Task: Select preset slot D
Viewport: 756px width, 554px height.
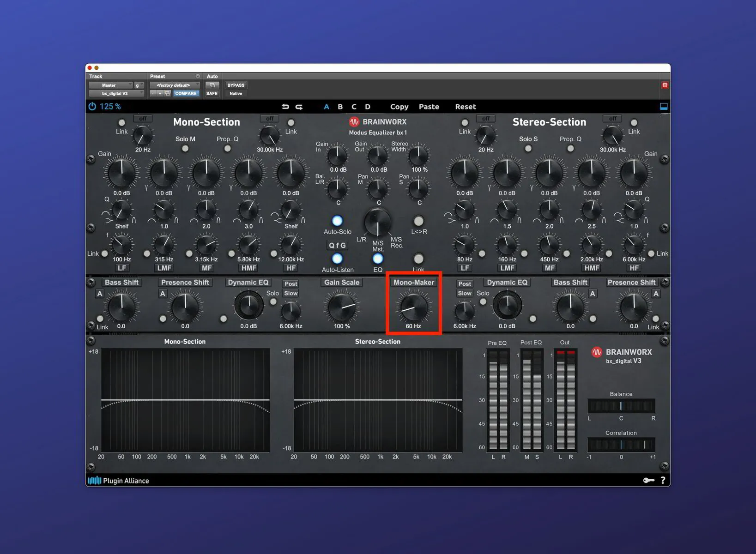Action: [368, 107]
